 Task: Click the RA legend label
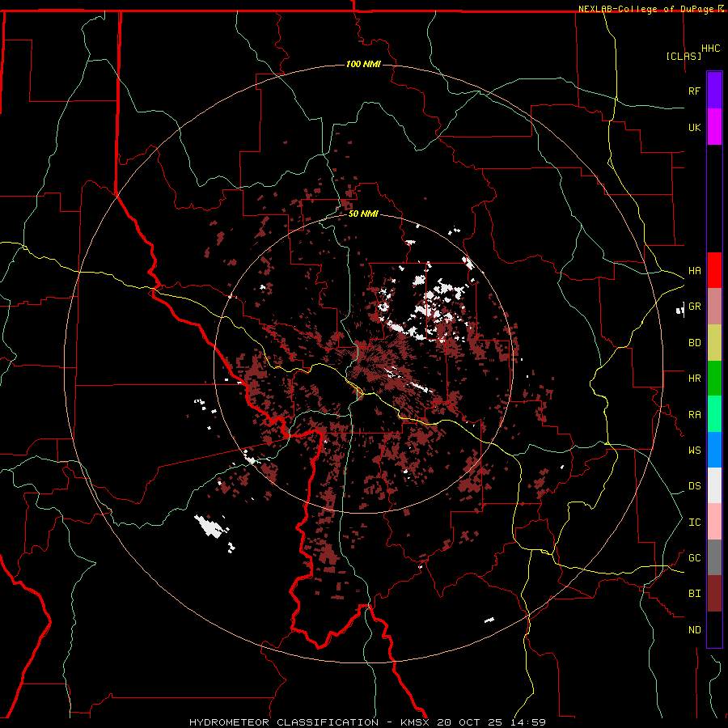[x=694, y=415]
